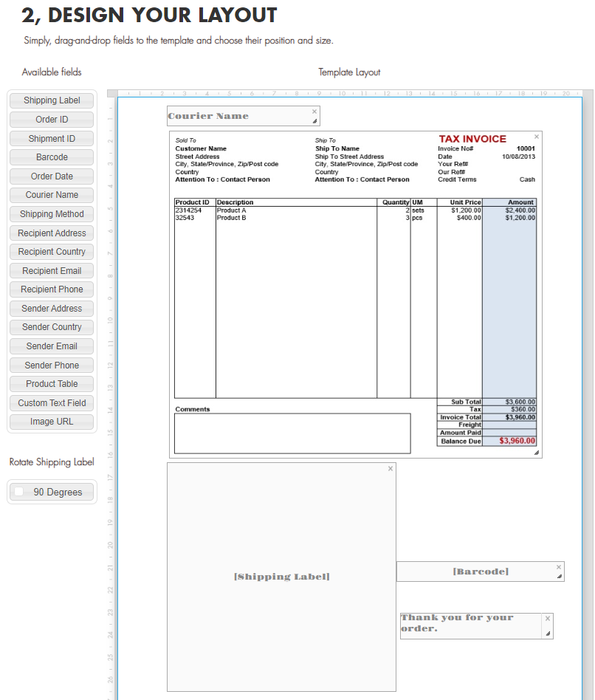Viewport: 595px width, 700px height.
Task: Pick the Barcode field from available fields
Action: (x=52, y=157)
